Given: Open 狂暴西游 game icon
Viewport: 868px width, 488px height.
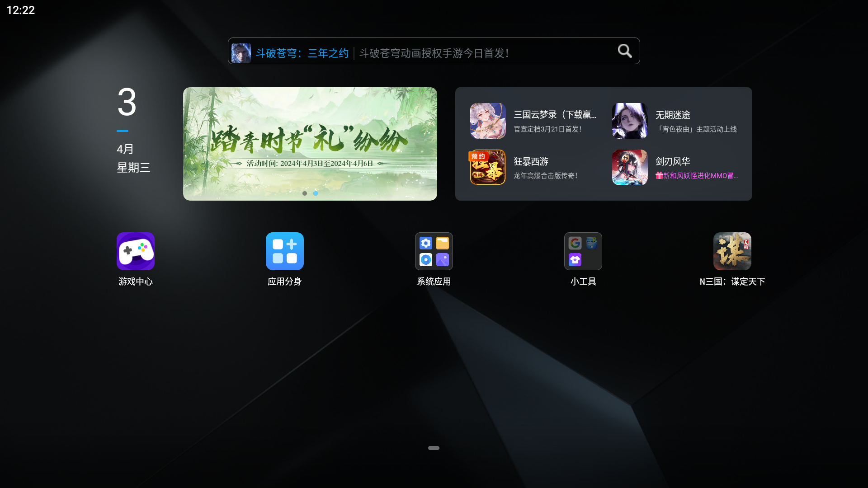Looking at the screenshot, I should click(x=488, y=167).
